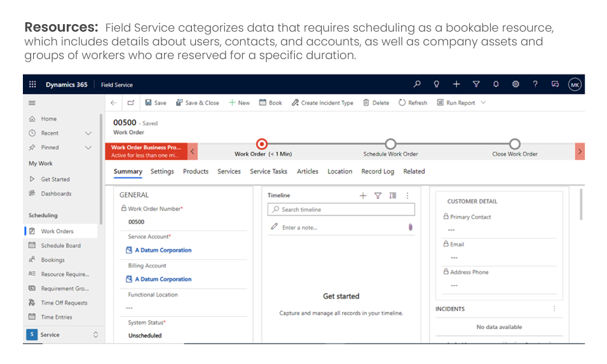The width and height of the screenshot is (607, 364).
Task: Click the search magnifier in top bar
Action: (417, 84)
